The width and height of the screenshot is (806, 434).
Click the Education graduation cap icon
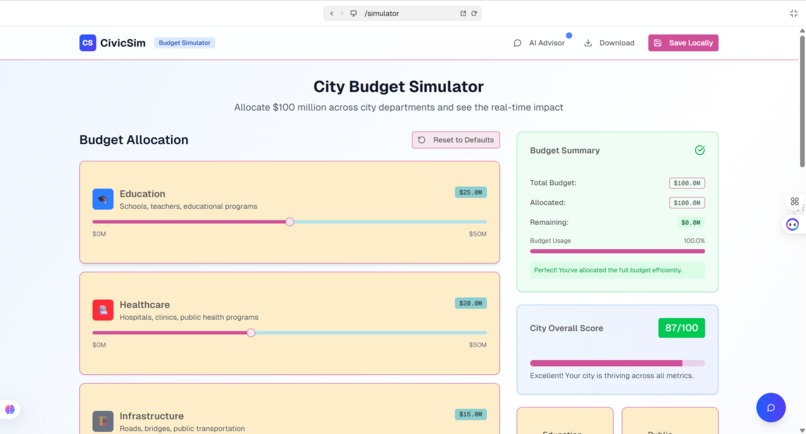coord(103,200)
